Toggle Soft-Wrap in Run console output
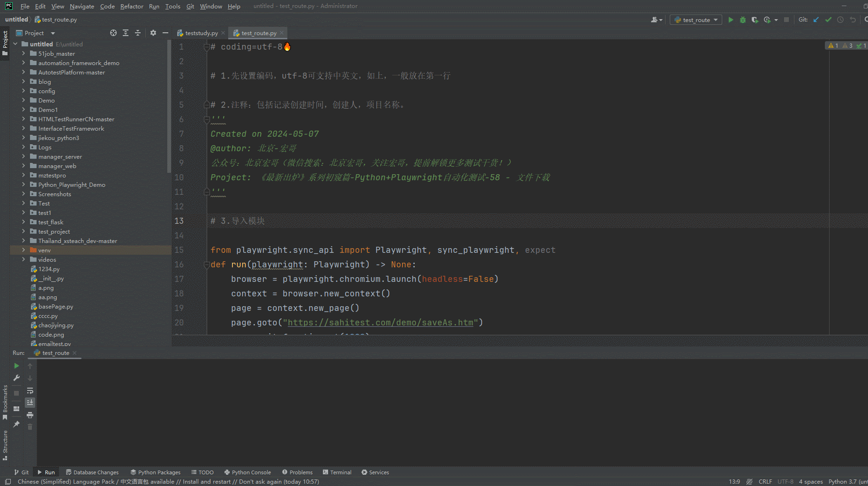 (x=30, y=391)
